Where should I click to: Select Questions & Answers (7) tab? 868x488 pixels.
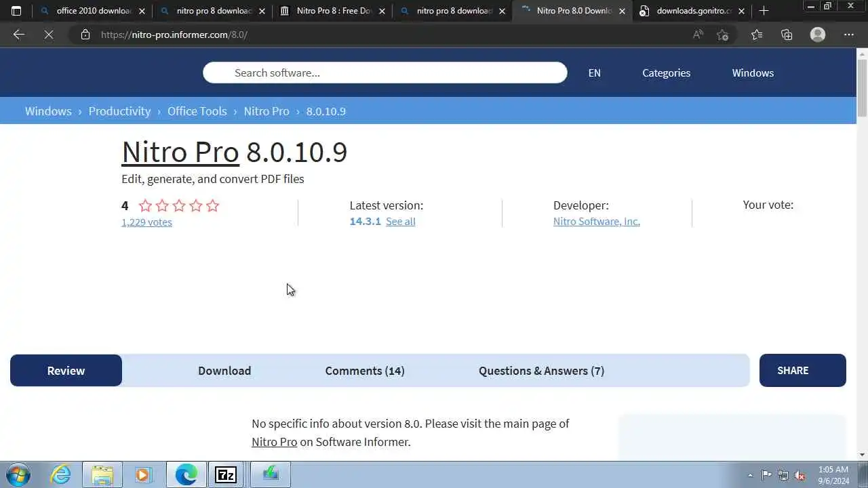541,371
